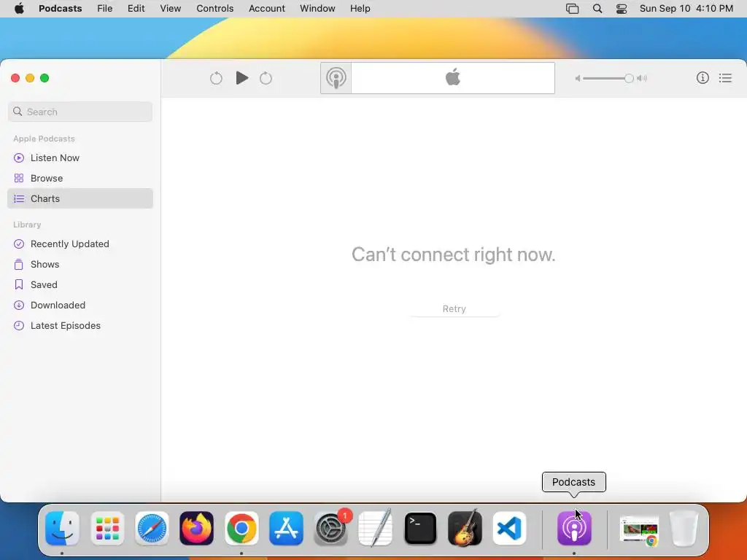The width and height of the screenshot is (747, 560).
Task: Play the current podcast episode
Action: (242, 77)
